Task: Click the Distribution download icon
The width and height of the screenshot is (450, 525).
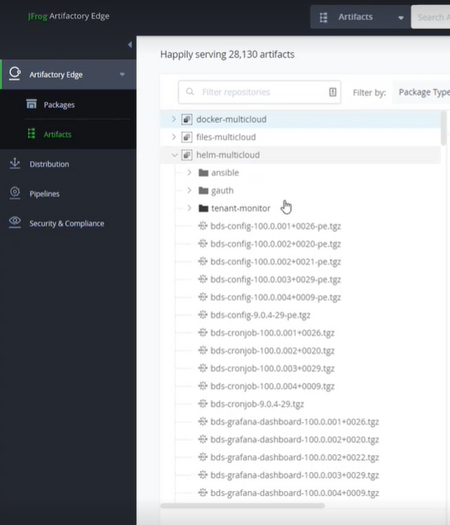Action: coord(15,163)
